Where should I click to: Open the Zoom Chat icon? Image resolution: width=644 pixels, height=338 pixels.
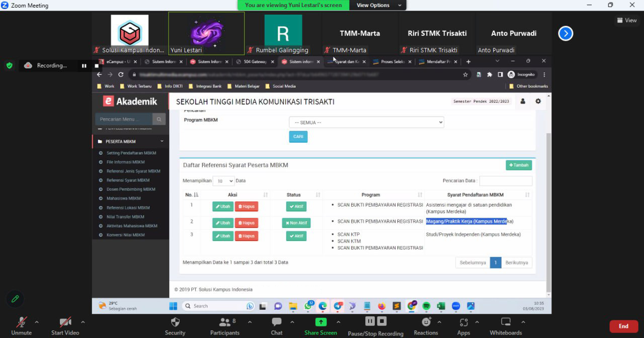277,322
